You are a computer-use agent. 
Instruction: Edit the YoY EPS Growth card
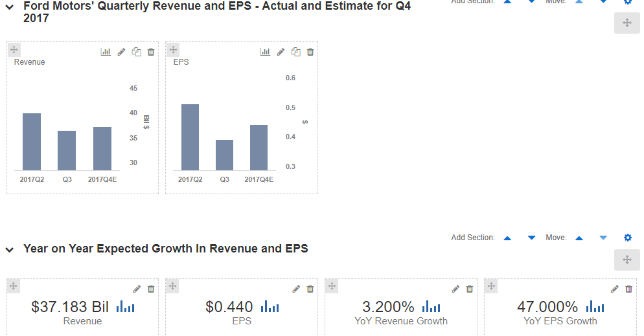click(x=614, y=289)
